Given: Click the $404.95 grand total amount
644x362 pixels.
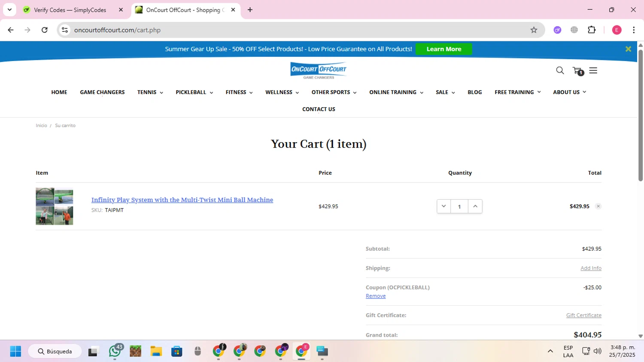Looking at the screenshot, I should [587, 335].
